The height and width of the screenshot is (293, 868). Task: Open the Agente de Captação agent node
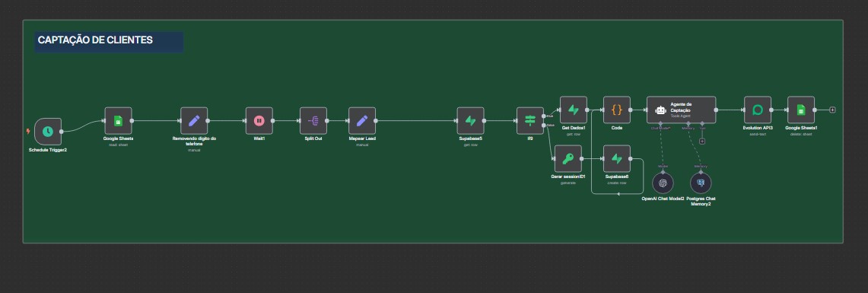(682, 110)
